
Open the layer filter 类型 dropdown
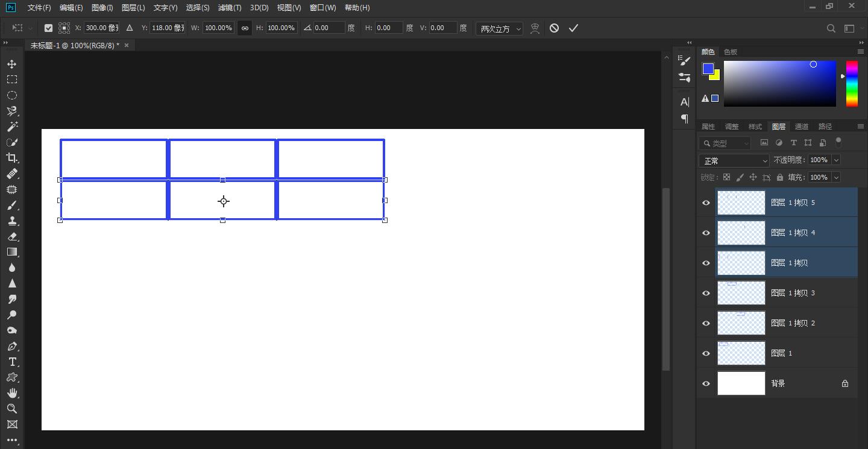point(725,143)
